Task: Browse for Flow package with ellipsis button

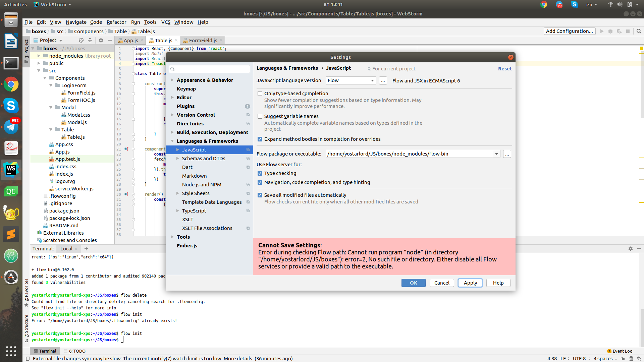Action: (x=507, y=154)
